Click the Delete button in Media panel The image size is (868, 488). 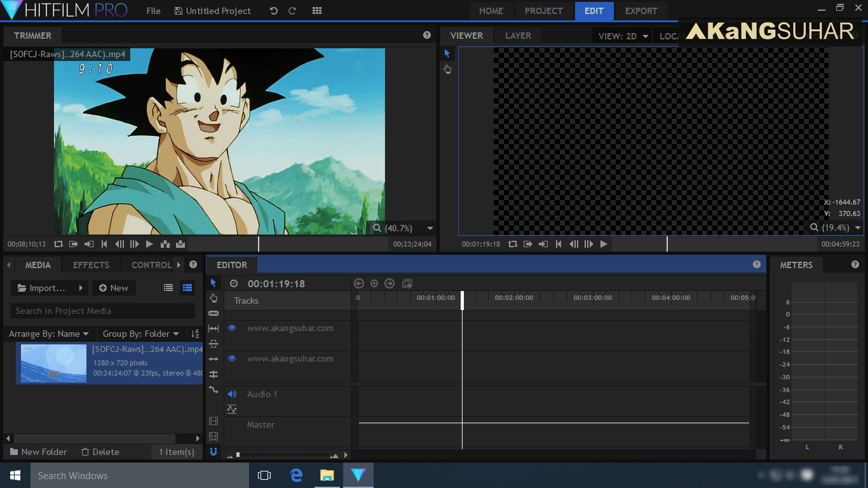[100, 452]
